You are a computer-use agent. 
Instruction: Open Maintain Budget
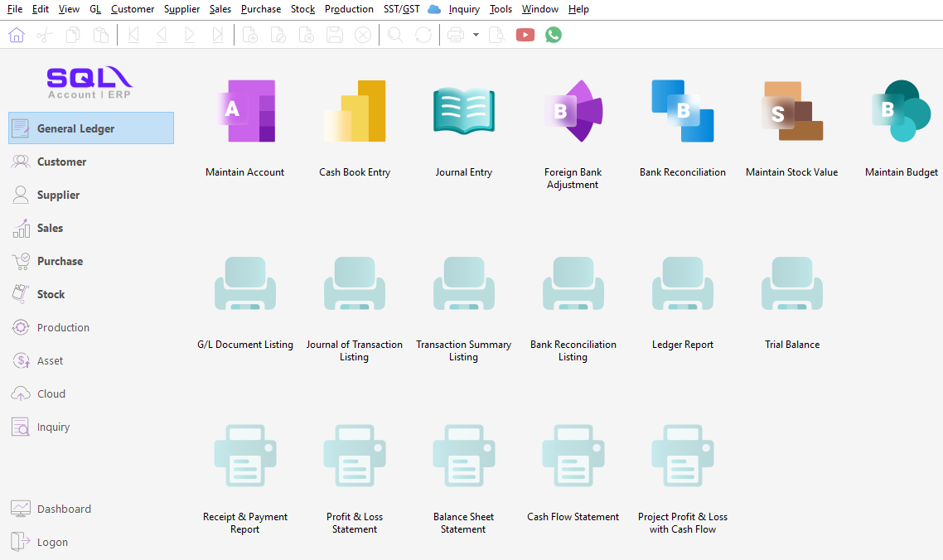click(x=901, y=110)
